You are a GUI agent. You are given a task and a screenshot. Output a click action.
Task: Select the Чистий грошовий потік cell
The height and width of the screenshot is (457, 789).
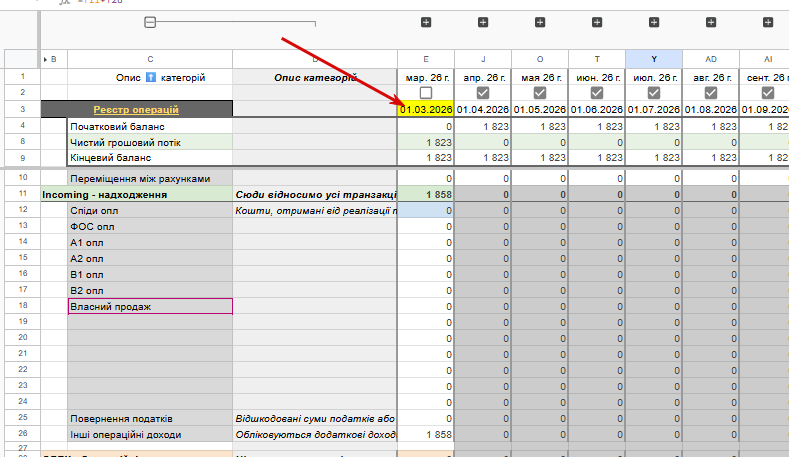[x=150, y=142]
